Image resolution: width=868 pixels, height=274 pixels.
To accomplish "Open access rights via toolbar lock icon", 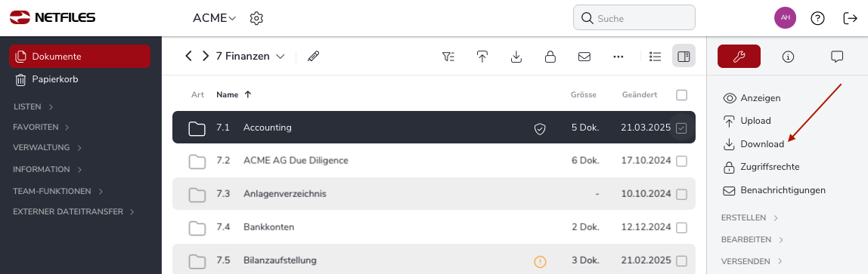I will coord(550,57).
